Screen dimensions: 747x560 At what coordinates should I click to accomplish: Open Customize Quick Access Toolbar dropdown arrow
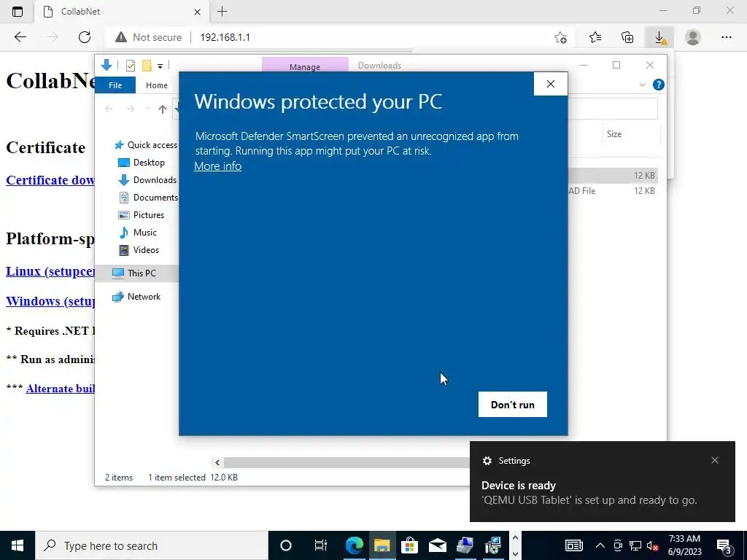point(160,66)
